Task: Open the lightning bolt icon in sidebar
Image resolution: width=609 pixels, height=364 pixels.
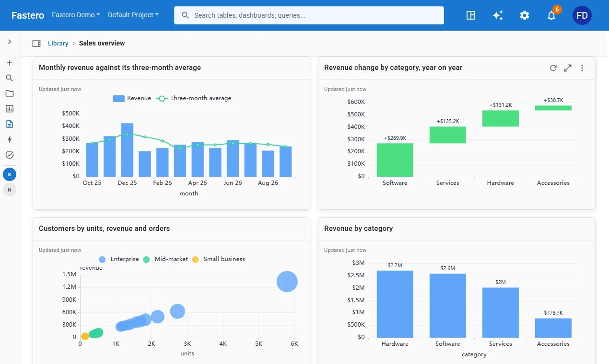Action: tap(10, 139)
